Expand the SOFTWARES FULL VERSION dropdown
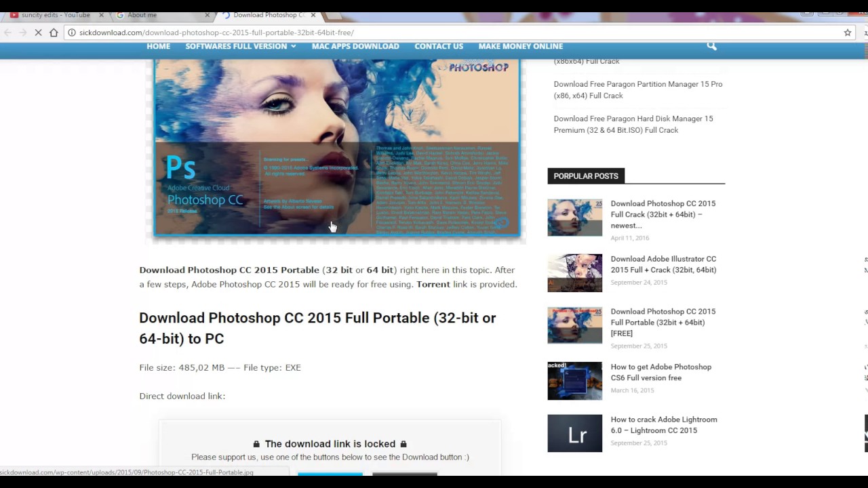 click(241, 46)
